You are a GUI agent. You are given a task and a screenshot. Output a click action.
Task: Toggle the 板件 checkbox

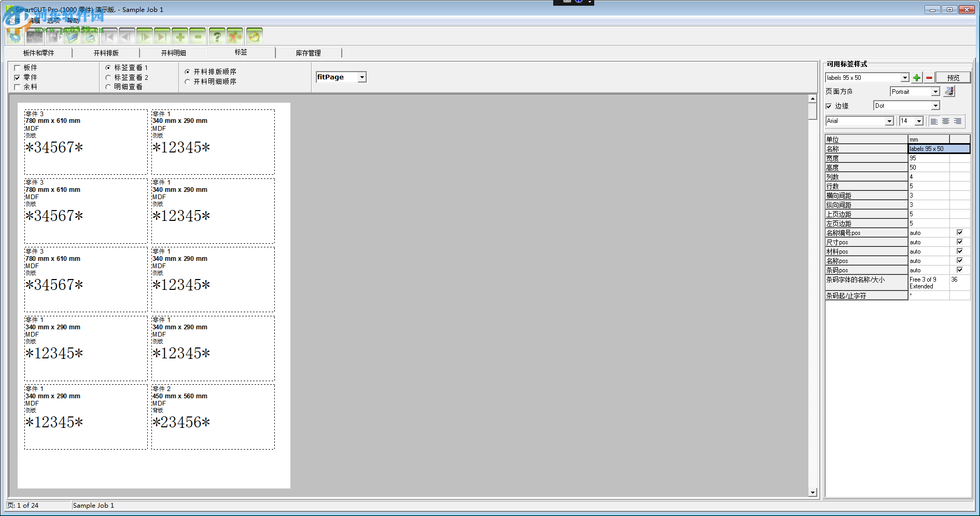pos(17,68)
